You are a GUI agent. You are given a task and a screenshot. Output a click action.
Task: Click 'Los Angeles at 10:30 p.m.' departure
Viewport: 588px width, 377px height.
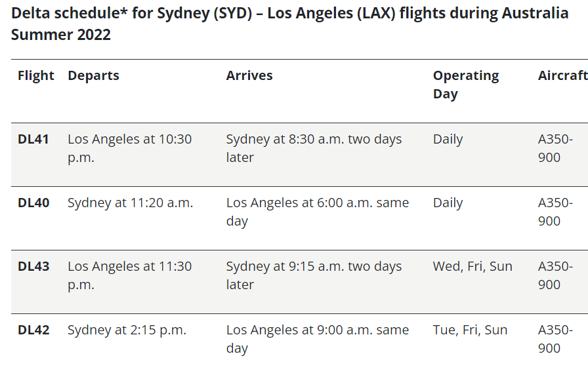[130, 148]
